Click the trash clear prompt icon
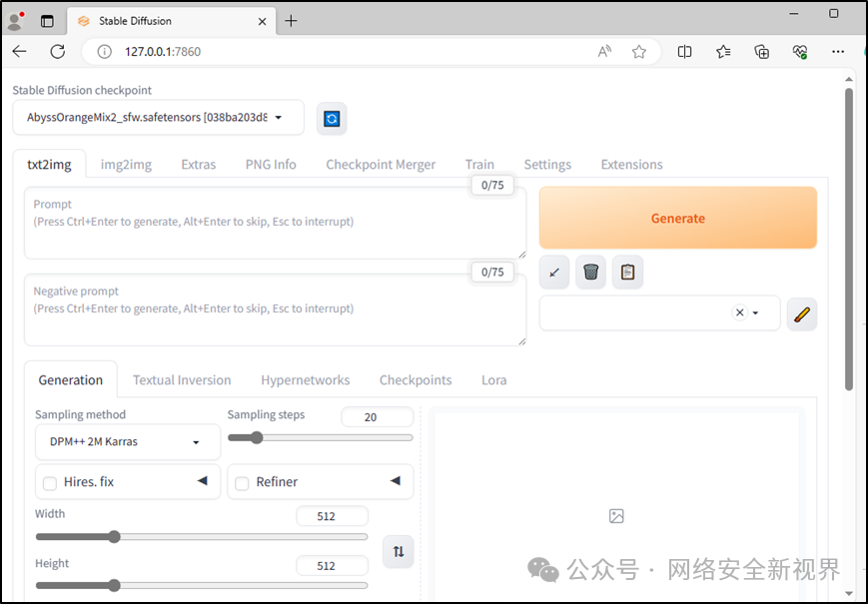The height and width of the screenshot is (604, 868). [590, 273]
